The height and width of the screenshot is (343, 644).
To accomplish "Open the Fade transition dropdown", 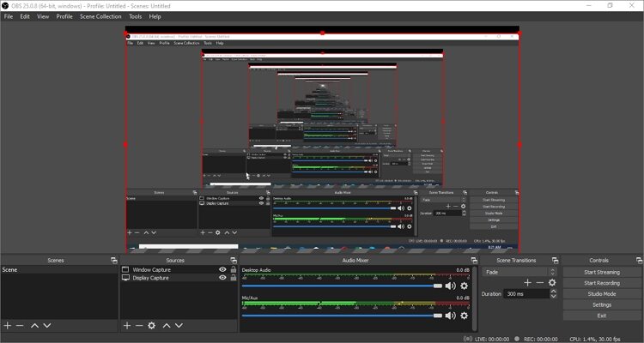I will tap(519, 272).
